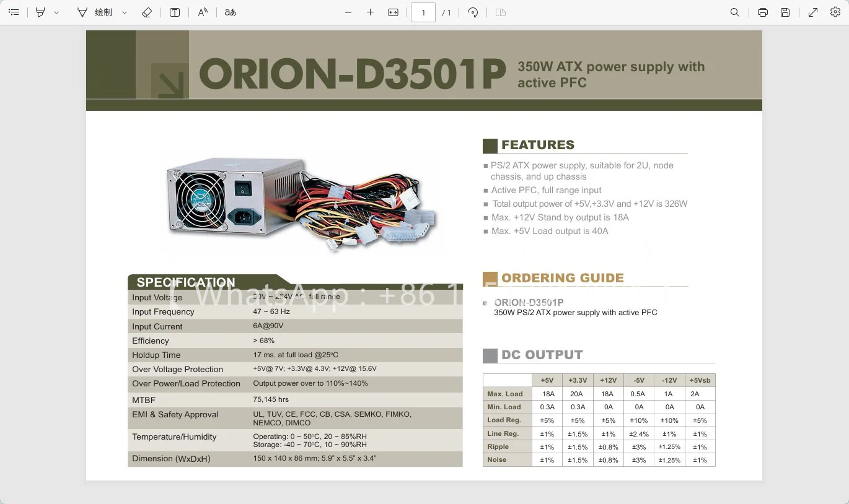The image size is (849, 504).
Task: Select the 'MTBF' row label
Action: [x=144, y=400]
